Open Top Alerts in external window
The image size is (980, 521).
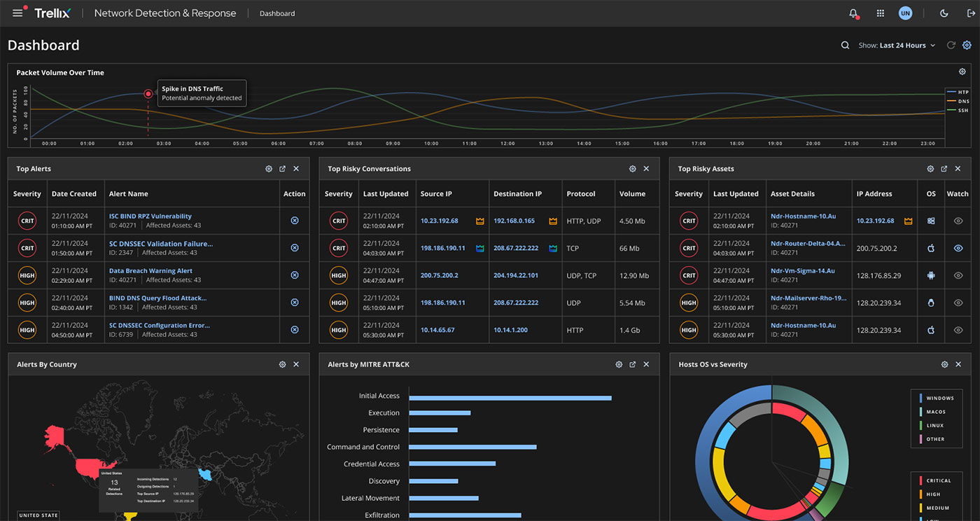point(282,169)
